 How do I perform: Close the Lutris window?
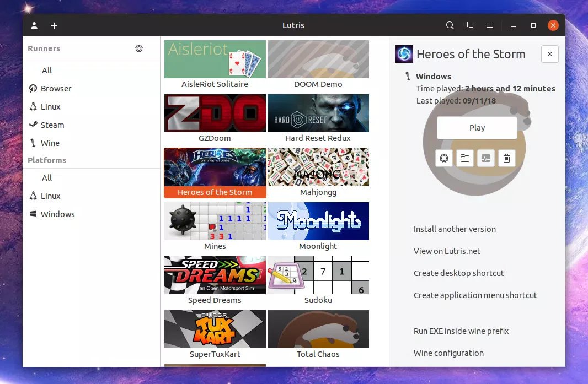tap(553, 25)
